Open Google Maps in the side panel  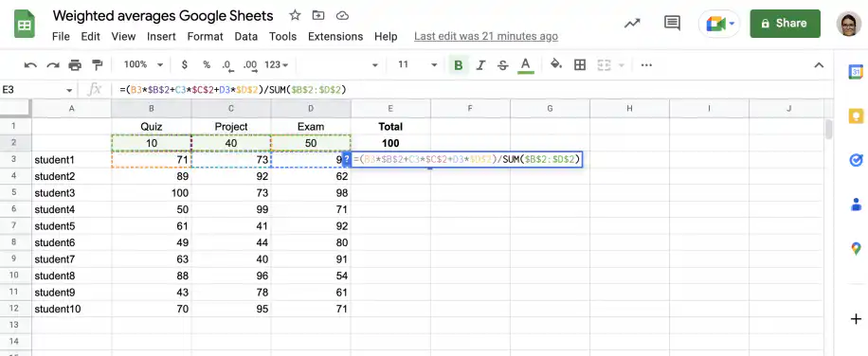click(x=856, y=249)
